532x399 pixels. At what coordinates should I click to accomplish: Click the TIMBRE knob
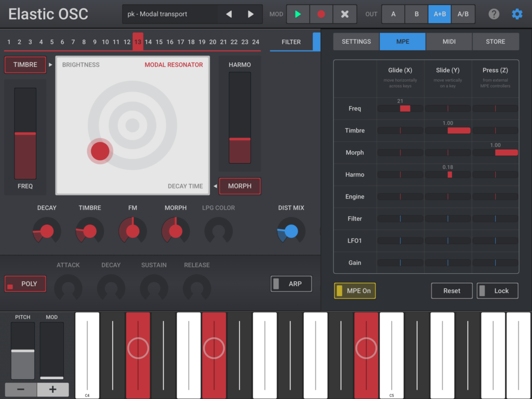90,231
